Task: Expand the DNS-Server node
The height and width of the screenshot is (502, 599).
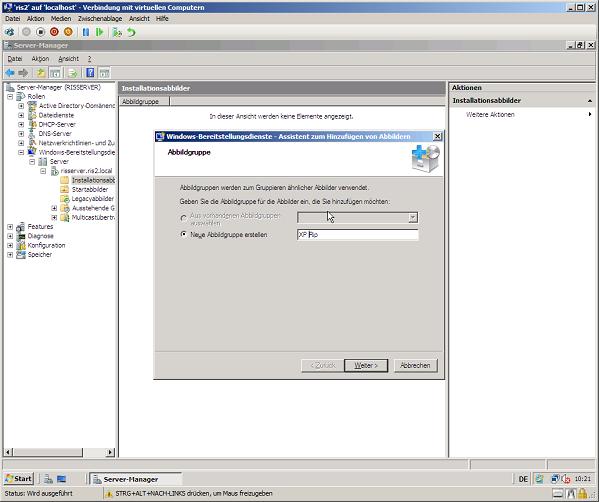Action: pos(21,134)
